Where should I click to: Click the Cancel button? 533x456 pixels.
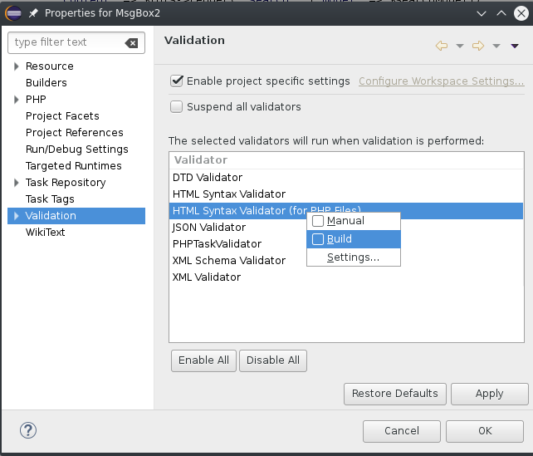402,431
